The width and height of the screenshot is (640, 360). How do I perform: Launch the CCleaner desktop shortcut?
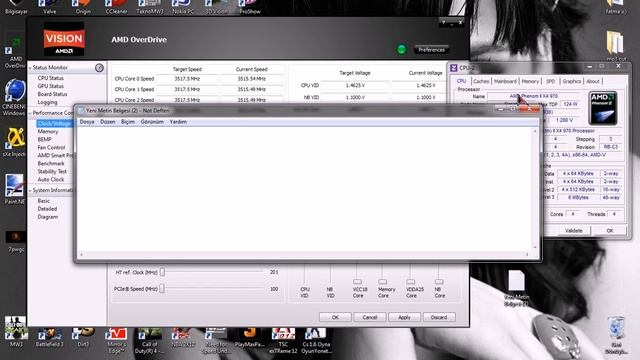click(x=116, y=7)
